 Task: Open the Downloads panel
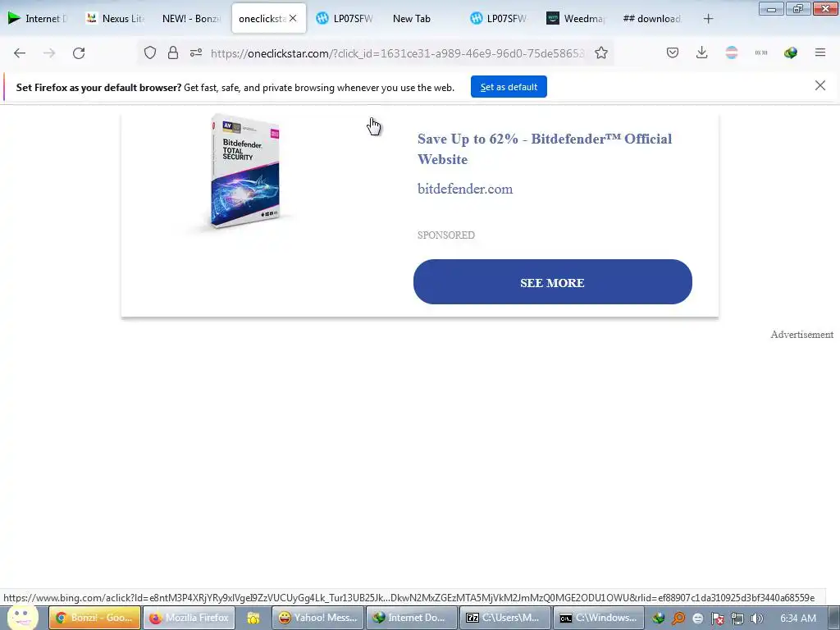[x=702, y=52]
